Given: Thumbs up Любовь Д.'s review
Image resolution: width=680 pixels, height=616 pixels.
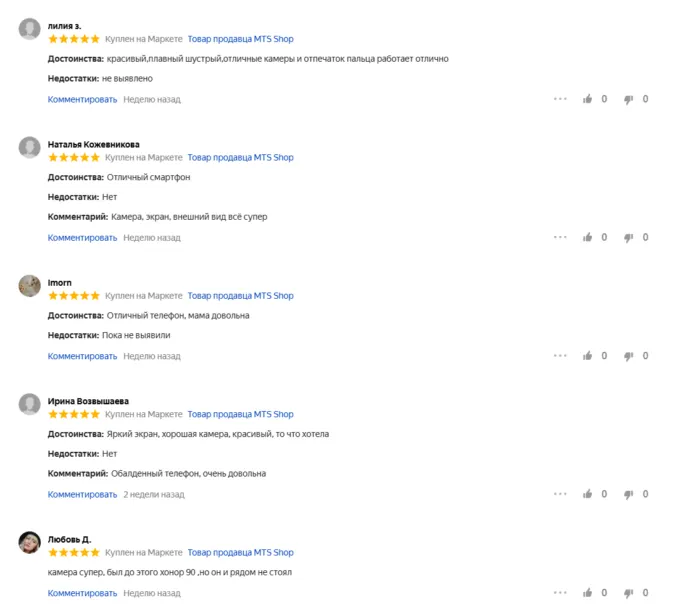Looking at the screenshot, I should [588, 592].
